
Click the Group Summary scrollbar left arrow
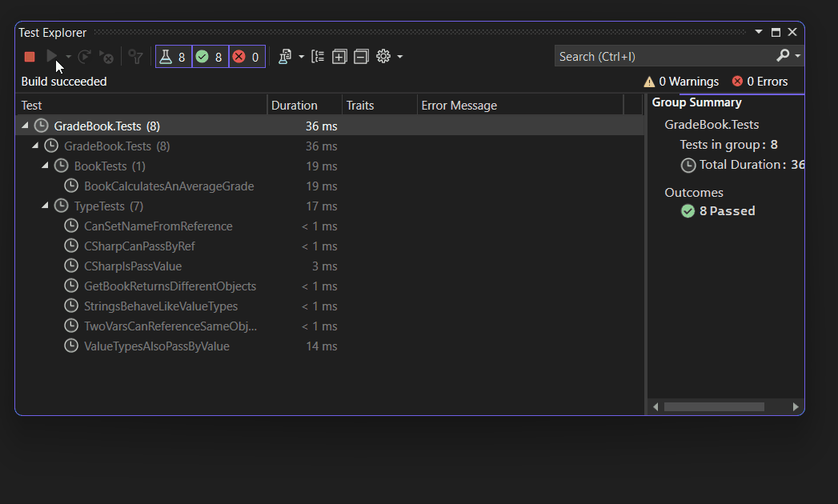(656, 406)
